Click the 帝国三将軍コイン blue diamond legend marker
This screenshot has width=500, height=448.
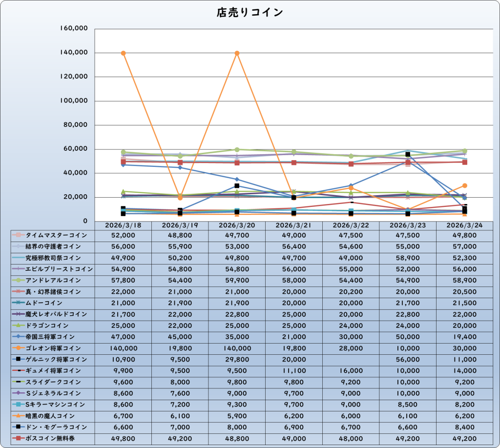pos(18,337)
